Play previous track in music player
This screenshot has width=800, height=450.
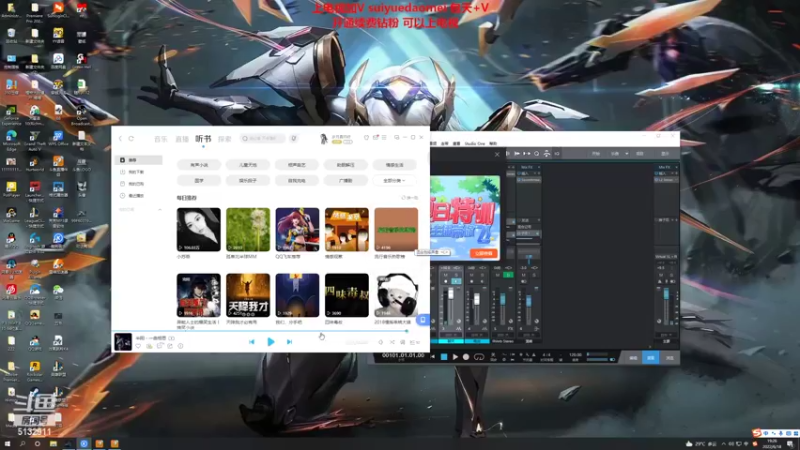(x=252, y=342)
